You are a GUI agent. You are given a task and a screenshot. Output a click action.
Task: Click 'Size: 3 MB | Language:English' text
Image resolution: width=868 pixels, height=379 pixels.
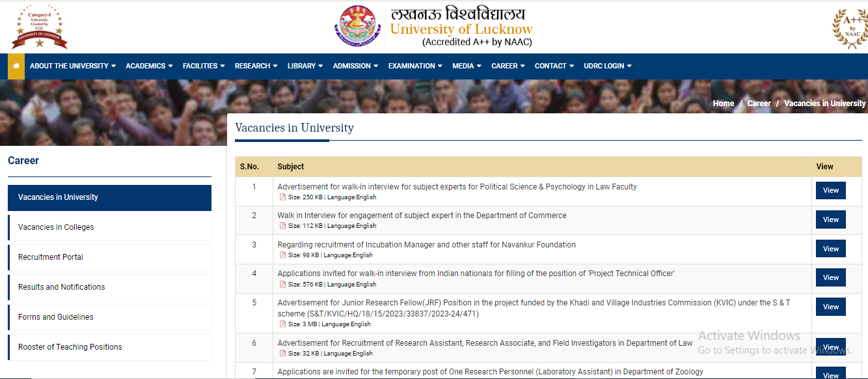pyautogui.click(x=329, y=324)
